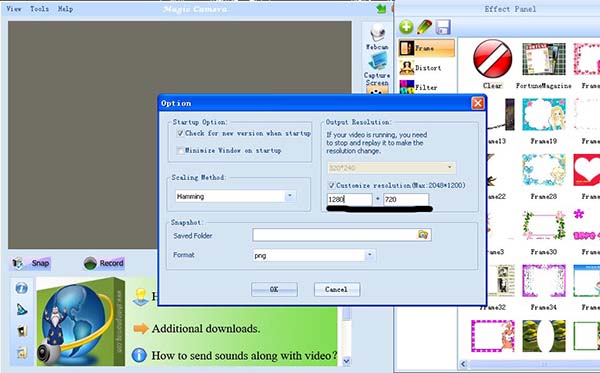Image resolution: width=600 pixels, height=373 pixels.
Task: Click the Record button
Action: pyautogui.click(x=103, y=263)
